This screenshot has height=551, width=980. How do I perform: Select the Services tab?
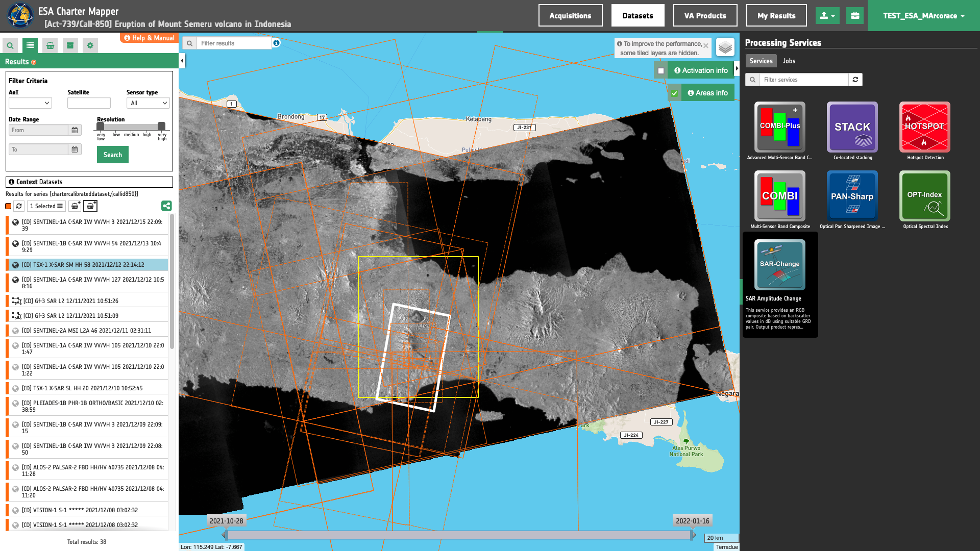click(x=761, y=61)
